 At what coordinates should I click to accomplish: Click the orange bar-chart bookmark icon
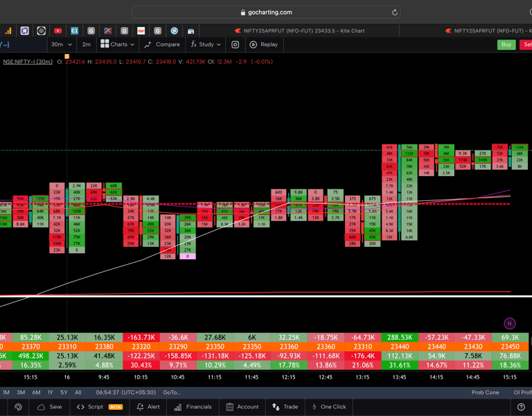click(x=8, y=31)
